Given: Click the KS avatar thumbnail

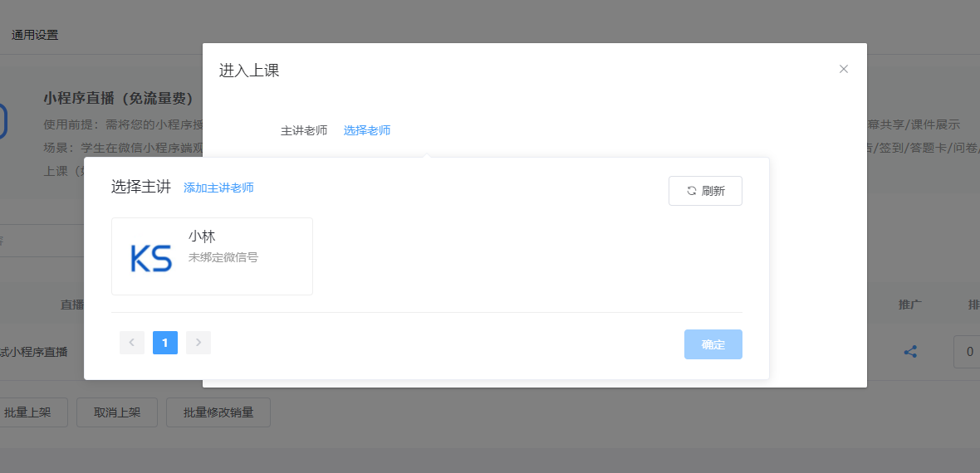Looking at the screenshot, I should click(150, 257).
